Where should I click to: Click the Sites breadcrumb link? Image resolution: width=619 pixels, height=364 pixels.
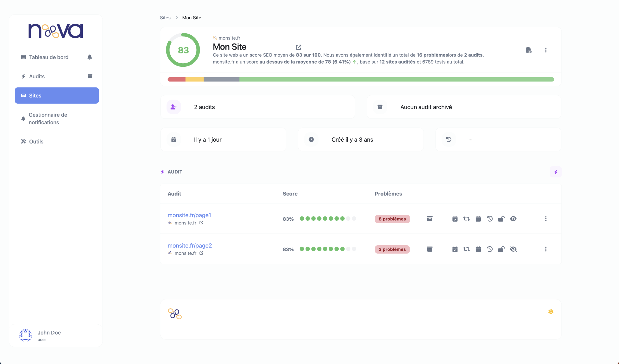[x=165, y=18]
